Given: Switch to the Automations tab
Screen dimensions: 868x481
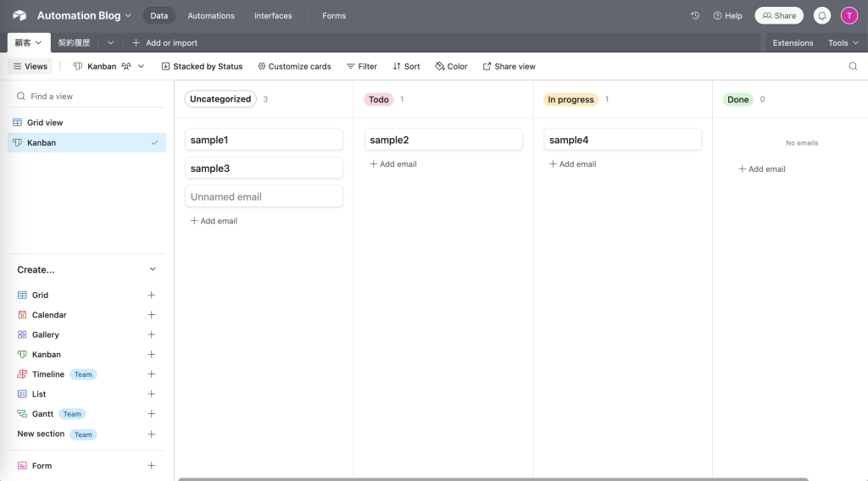Looking at the screenshot, I should tap(211, 15).
